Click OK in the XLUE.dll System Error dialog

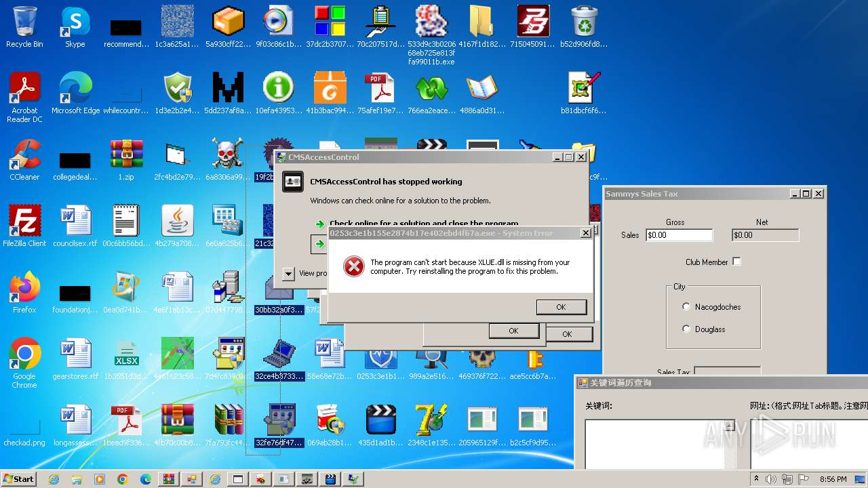pos(561,307)
